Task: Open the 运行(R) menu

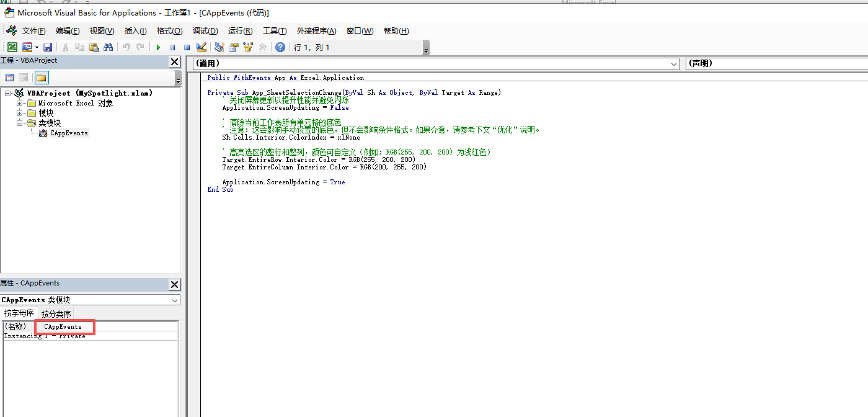Action: 240,31
